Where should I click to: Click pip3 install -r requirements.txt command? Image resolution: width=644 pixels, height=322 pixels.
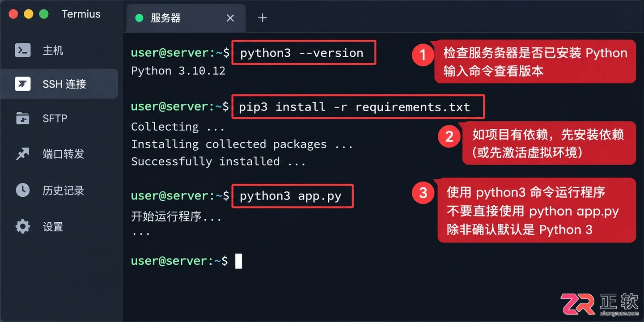[355, 107]
